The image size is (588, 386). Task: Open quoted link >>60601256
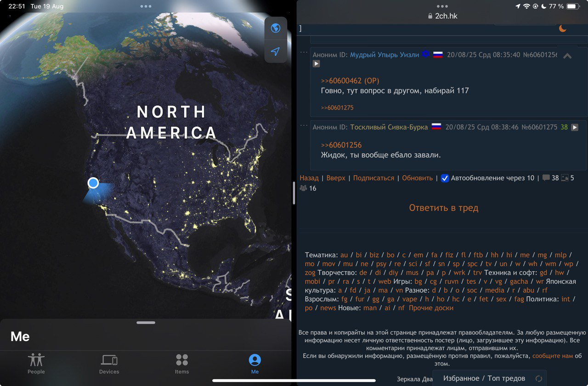(341, 145)
